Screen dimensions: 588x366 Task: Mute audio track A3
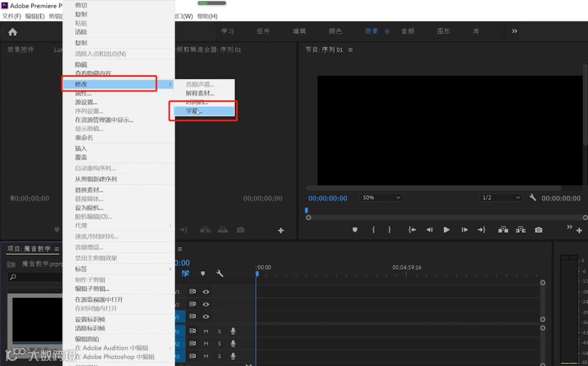(x=206, y=356)
